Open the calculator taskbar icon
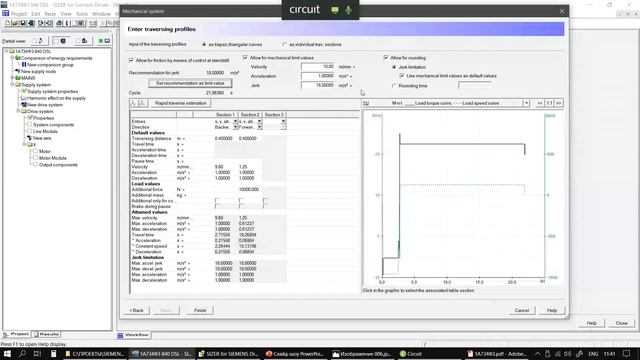The image size is (640, 360). tap(53, 353)
